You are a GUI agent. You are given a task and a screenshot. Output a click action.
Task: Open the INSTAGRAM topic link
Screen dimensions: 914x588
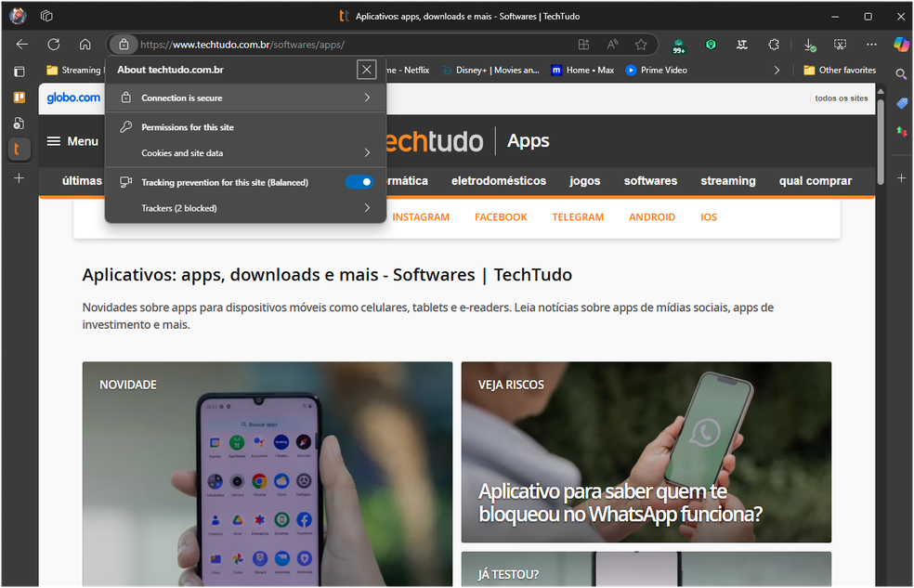tap(421, 216)
